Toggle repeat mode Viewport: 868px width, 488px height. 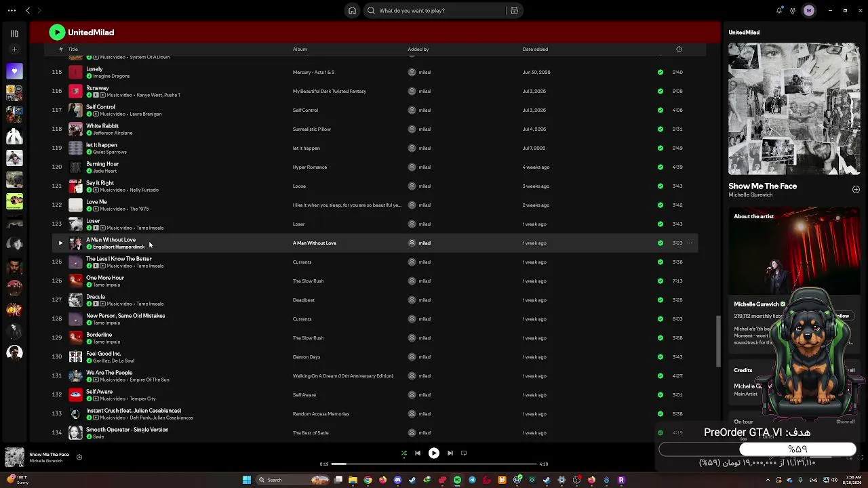click(464, 453)
